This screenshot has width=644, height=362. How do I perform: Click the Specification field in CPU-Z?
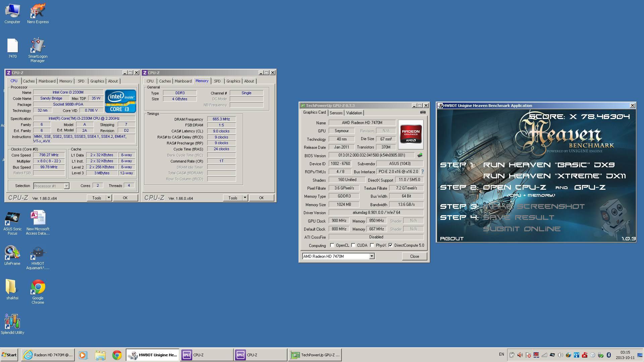pyautogui.click(x=84, y=119)
